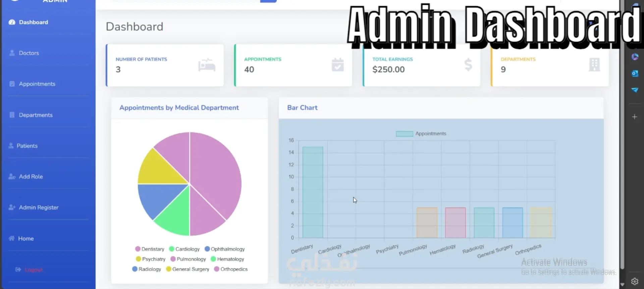Open Admin Register page link
Viewport: 644px width, 289px height.
click(39, 207)
